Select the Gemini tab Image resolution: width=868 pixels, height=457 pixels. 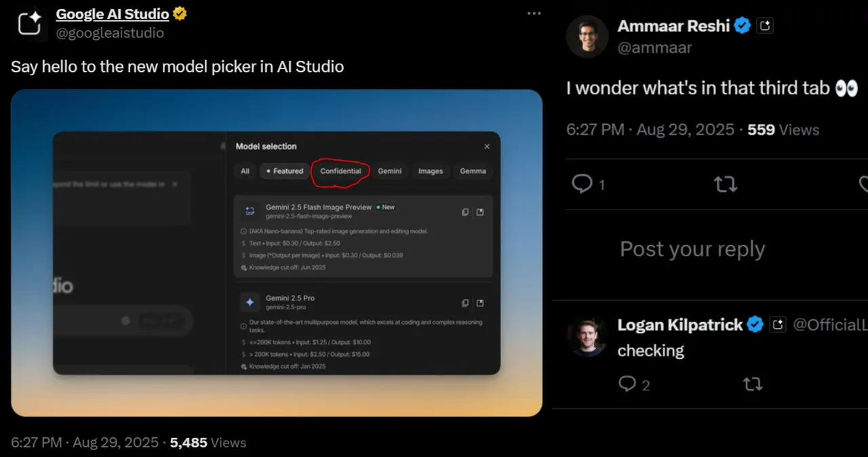coord(390,171)
